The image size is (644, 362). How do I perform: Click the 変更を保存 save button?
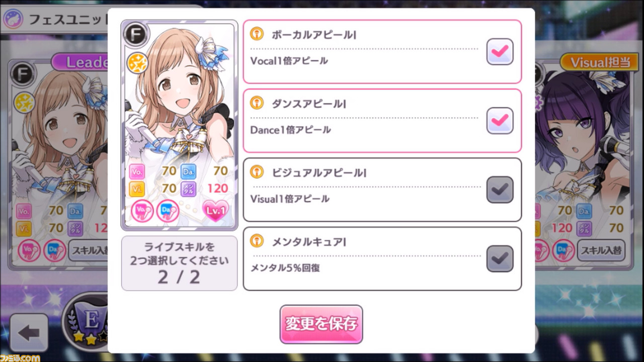click(321, 324)
